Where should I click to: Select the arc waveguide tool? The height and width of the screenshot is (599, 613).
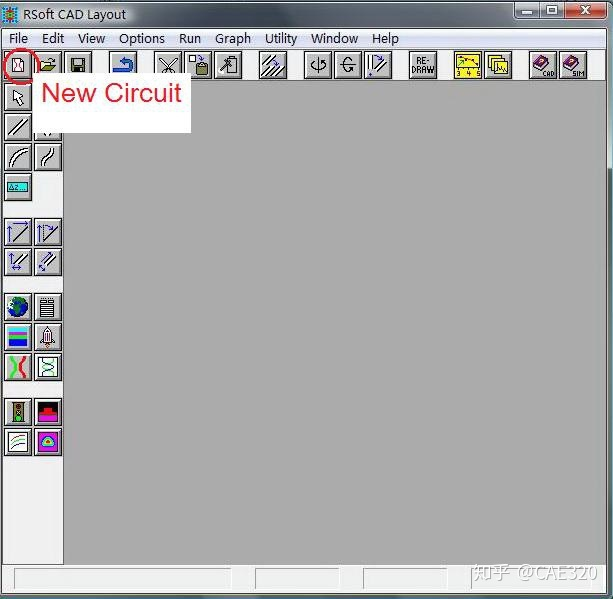(18, 157)
